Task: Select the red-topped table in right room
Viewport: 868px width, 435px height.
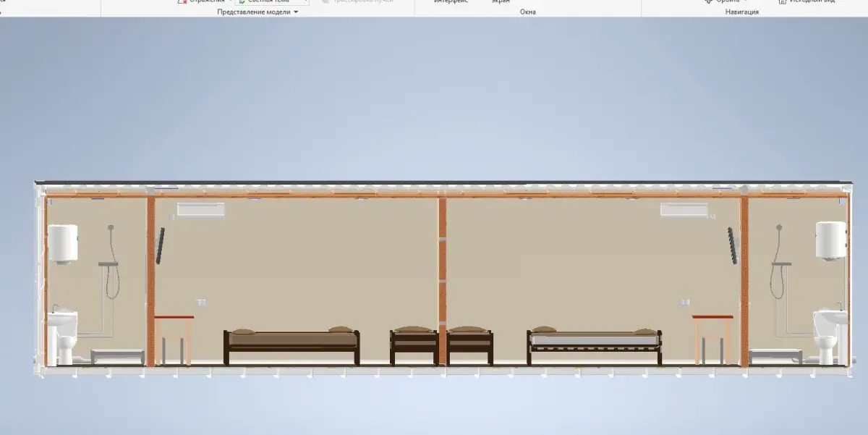Action: coord(712,339)
